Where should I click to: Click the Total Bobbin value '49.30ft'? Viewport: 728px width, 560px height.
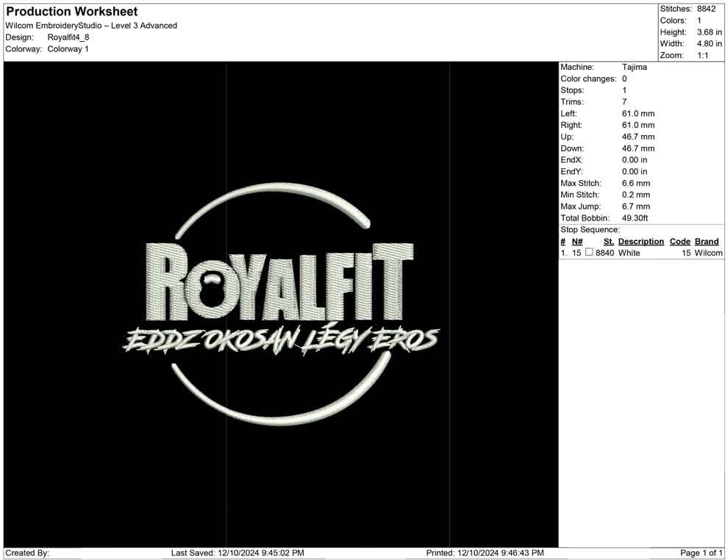pos(635,218)
